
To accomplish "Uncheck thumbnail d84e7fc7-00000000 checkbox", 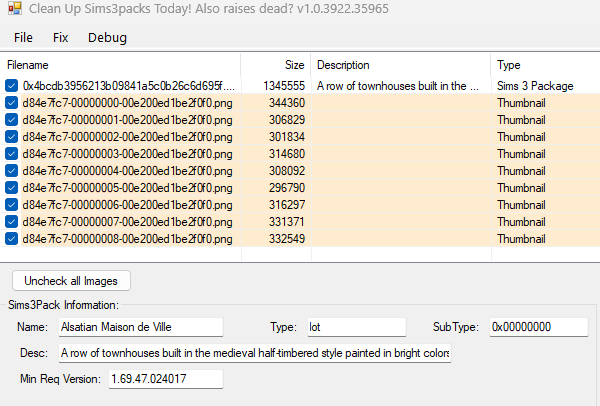I will (12, 103).
